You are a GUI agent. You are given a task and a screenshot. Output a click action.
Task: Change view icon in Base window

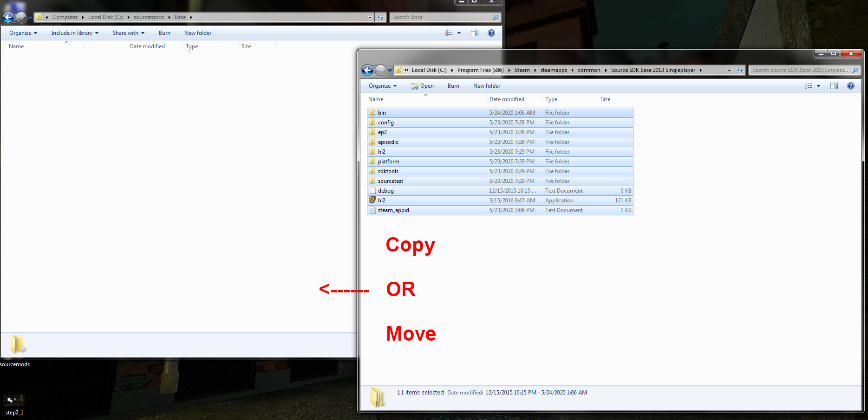tap(449, 33)
